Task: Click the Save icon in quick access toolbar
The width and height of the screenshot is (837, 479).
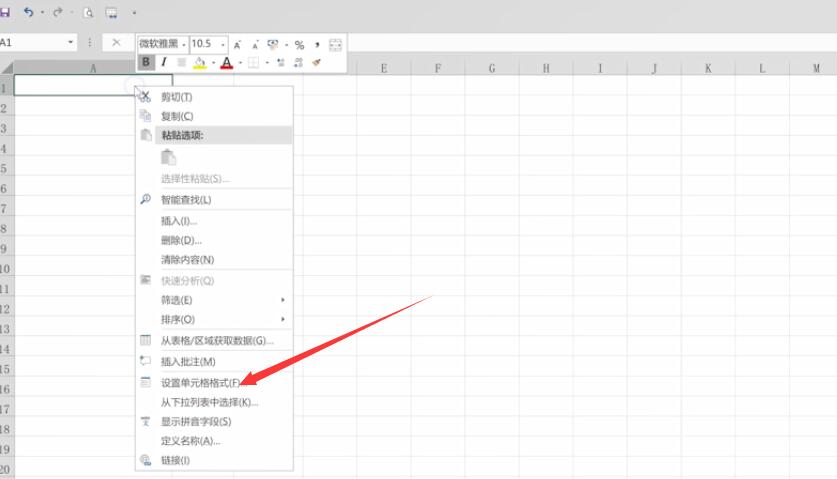Action: pyautogui.click(x=5, y=12)
